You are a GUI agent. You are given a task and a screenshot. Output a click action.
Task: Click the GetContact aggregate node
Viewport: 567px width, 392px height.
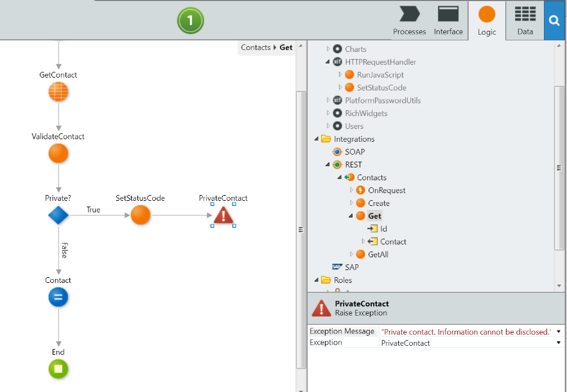[x=58, y=92]
